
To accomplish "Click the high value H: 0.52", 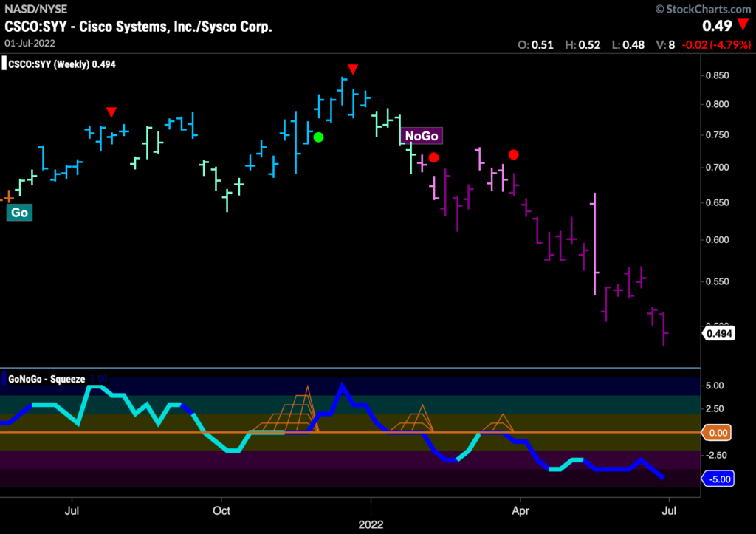I will tap(583, 45).
